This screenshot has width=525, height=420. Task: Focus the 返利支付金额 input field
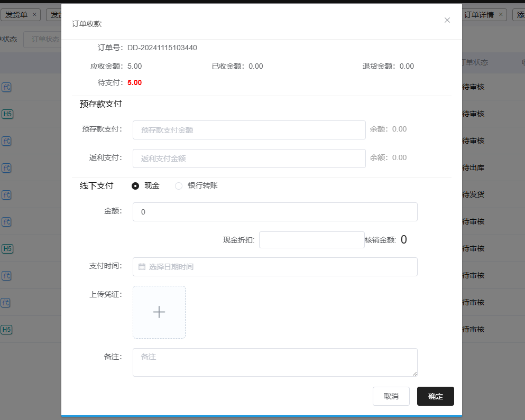point(249,158)
